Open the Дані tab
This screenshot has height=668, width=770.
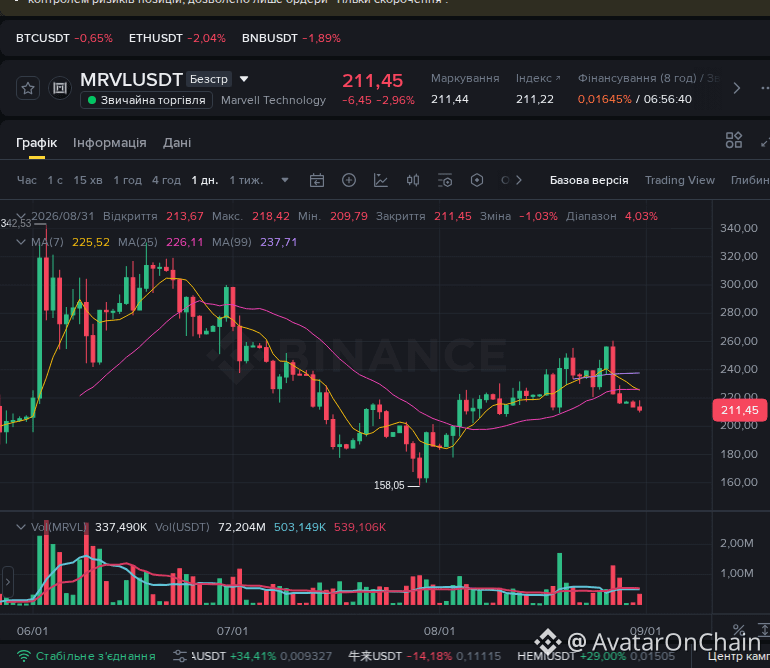pyautogui.click(x=177, y=143)
